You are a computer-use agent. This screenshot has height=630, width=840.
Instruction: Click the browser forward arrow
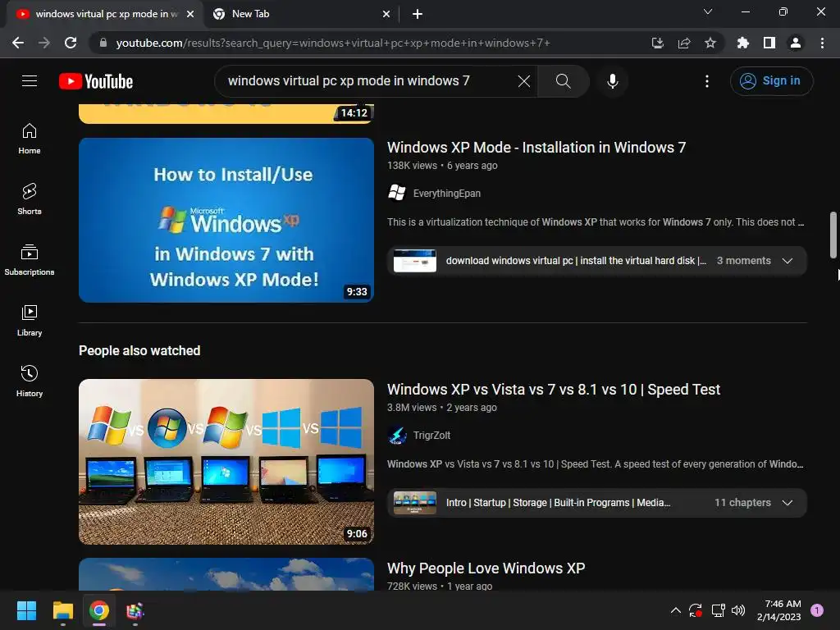(44, 43)
